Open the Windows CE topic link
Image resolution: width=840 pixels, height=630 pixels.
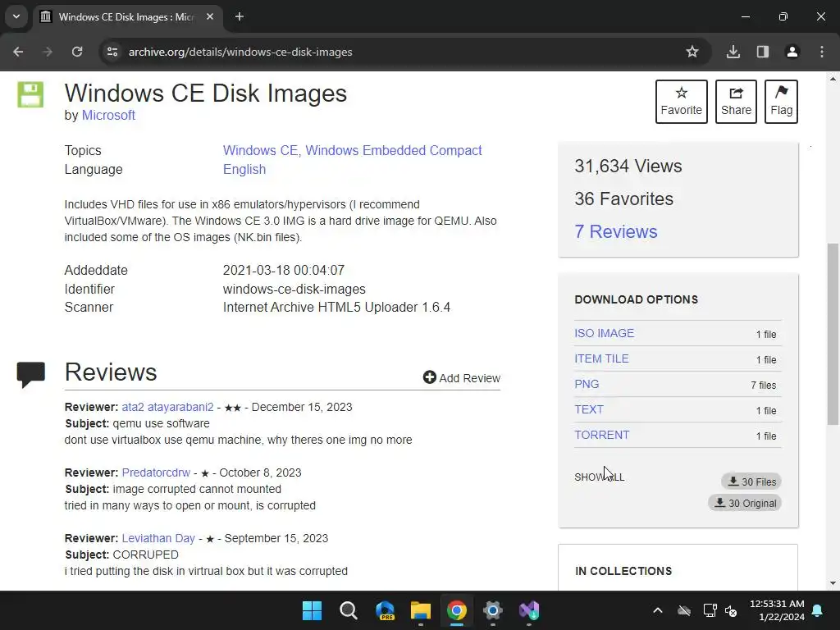click(260, 151)
